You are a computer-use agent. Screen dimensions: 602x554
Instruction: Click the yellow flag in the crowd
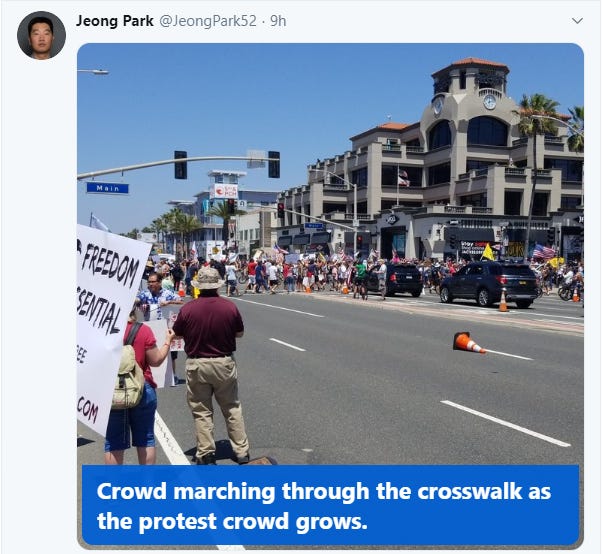[x=488, y=253]
